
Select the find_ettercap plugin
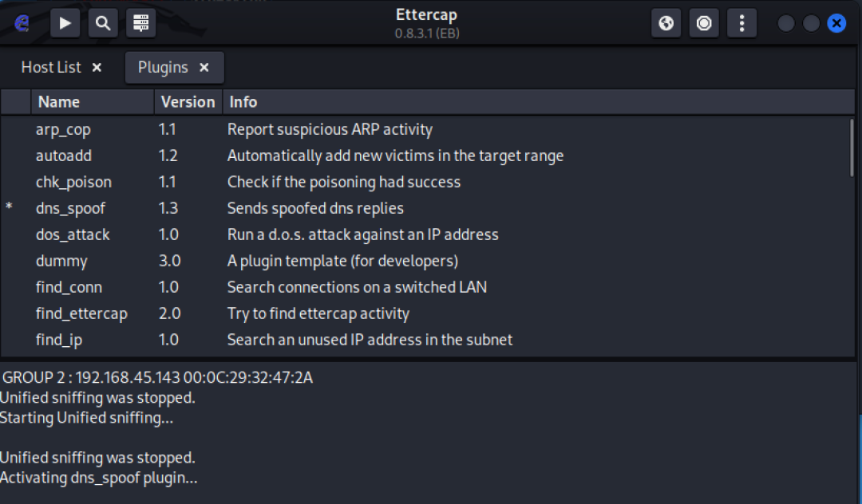(x=81, y=313)
